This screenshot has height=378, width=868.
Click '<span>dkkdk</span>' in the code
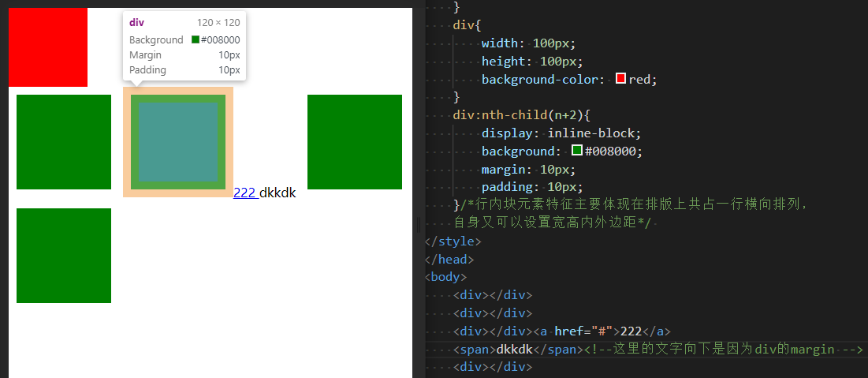pos(518,349)
